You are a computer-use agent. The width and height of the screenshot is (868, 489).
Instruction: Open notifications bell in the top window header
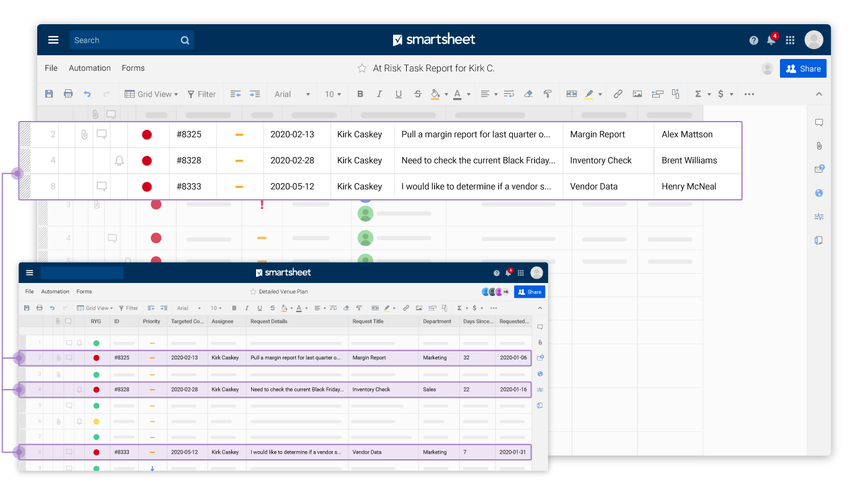pyautogui.click(x=771, y=40)
